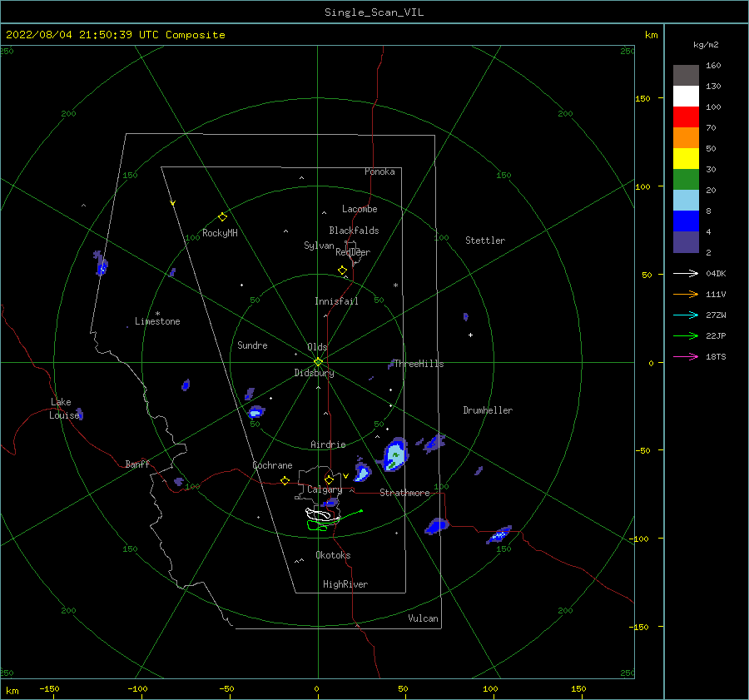
Task: Click the yellow radar-center diamond at Olds
Action: [x=318, y=362]
